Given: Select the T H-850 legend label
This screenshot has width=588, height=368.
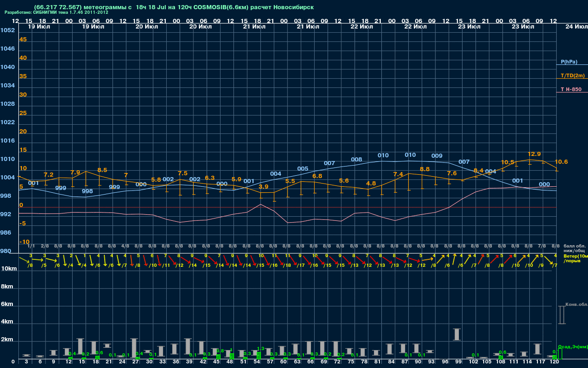Looking at the screenshot, I should 571,89.
